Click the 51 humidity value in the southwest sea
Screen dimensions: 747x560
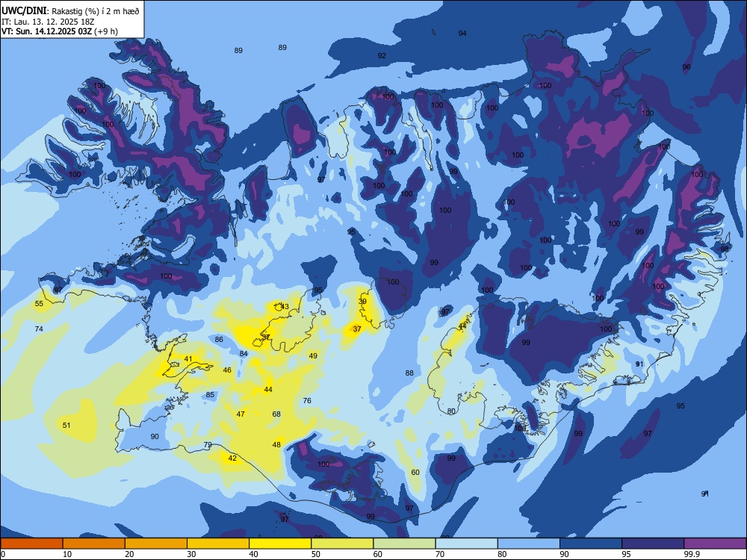[x=66, y=426]
